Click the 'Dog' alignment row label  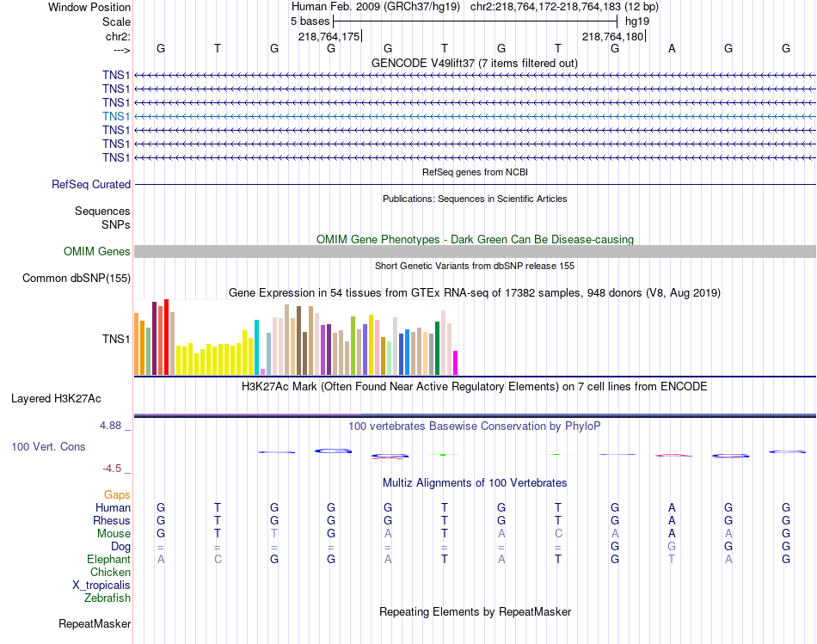coord(121,547)
